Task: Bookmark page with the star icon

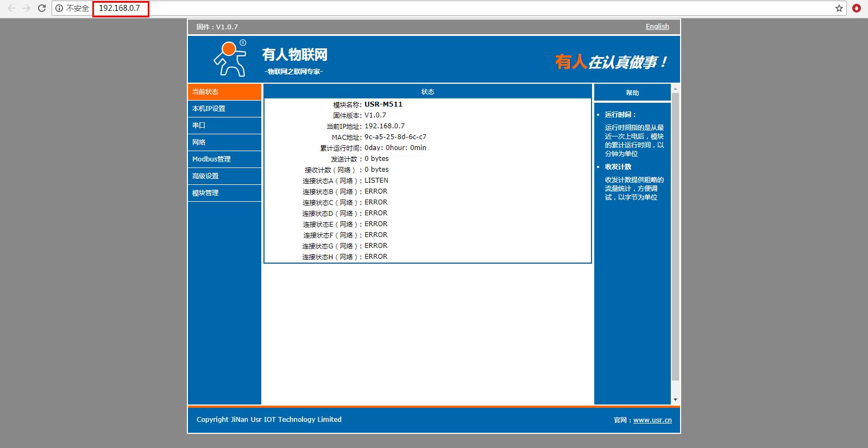Action: coord(839,8)
